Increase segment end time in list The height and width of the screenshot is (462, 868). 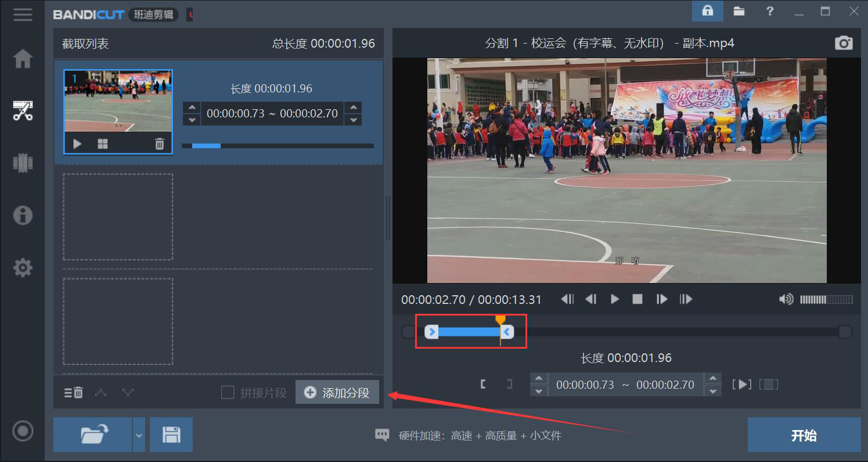tap(353, 108)
